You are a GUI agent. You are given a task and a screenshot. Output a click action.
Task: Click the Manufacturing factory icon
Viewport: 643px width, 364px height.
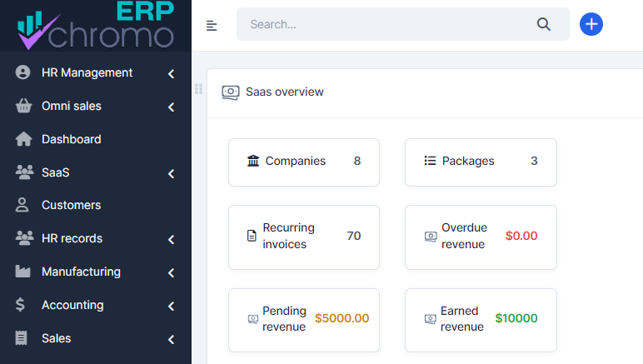[x=23, y=272]
